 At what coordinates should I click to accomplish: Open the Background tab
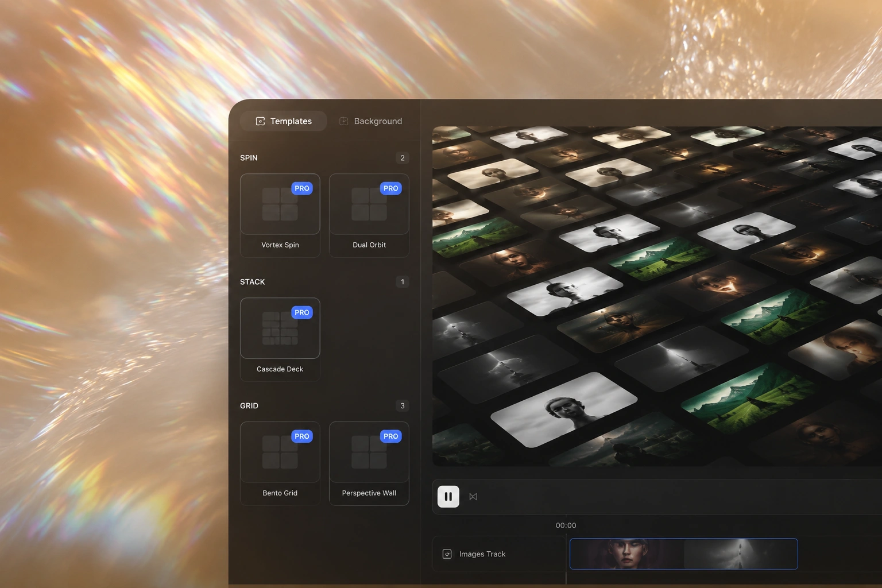371,121
